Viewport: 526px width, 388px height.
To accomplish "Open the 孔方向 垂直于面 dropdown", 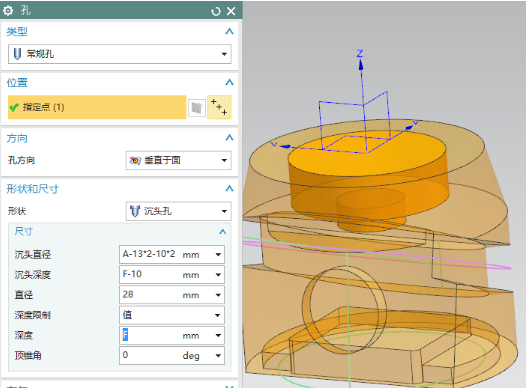I will (178, 160).
